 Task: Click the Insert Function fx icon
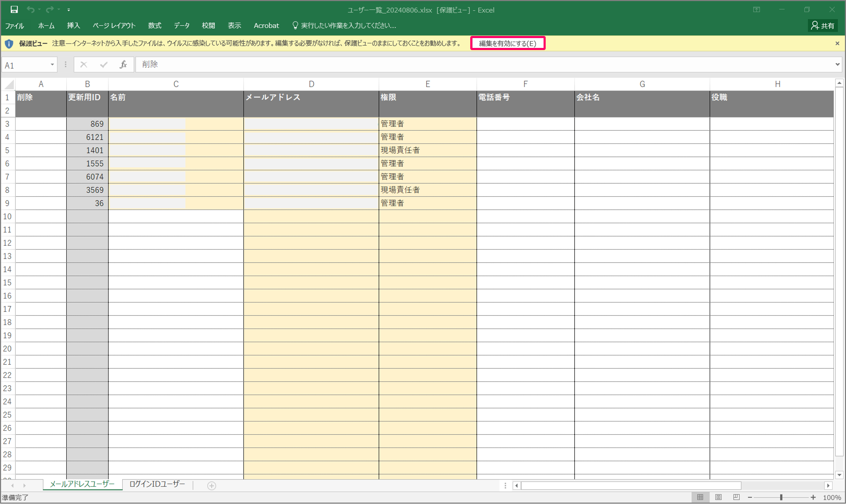(123, 64)
